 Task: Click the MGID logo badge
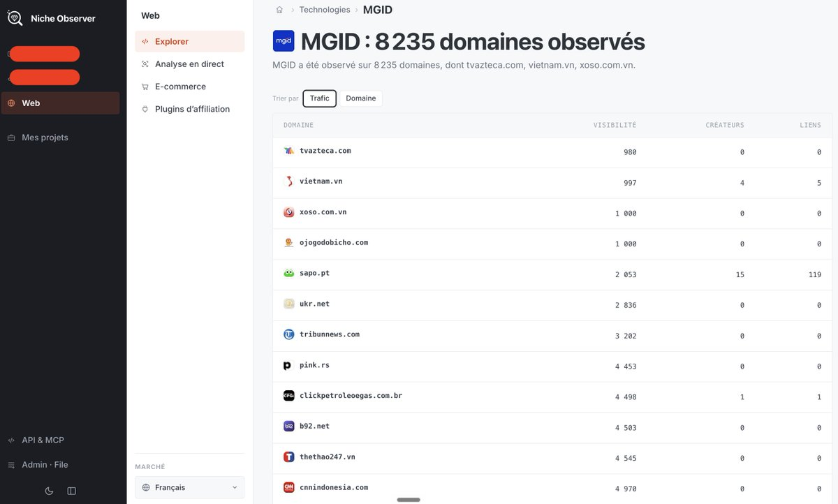[x=284, y=41]
